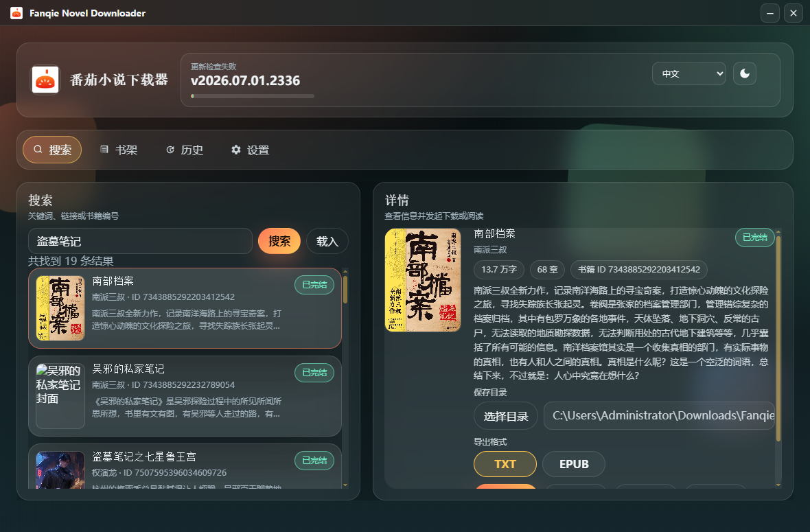Click the broken cover image of 吴邪的私家笔记
810x532 pixels.
(x=60, y=396)
